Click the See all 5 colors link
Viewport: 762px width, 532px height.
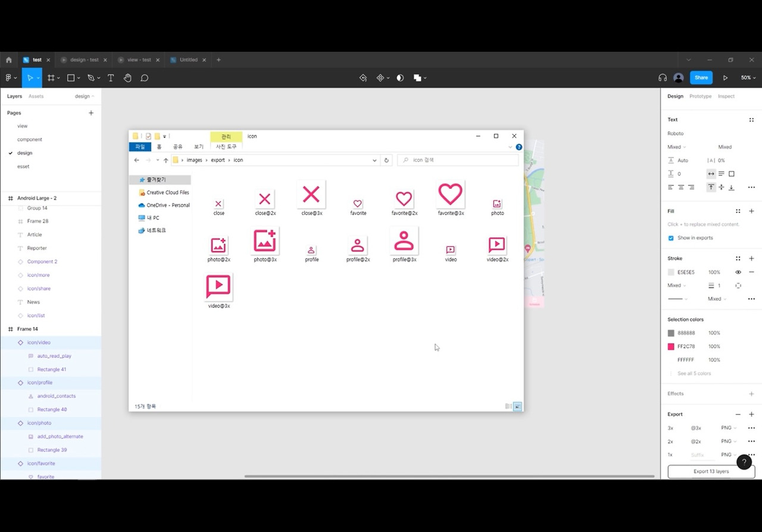(x=694, y=374)
